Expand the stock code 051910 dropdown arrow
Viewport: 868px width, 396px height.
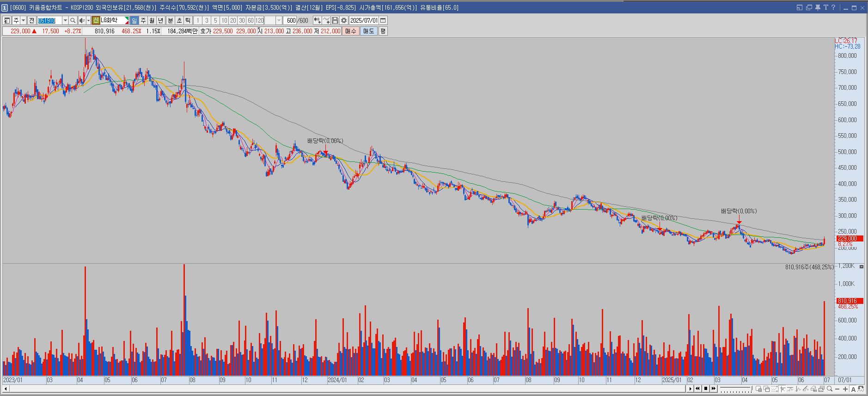pyautogui.click(x=65, y=20)
